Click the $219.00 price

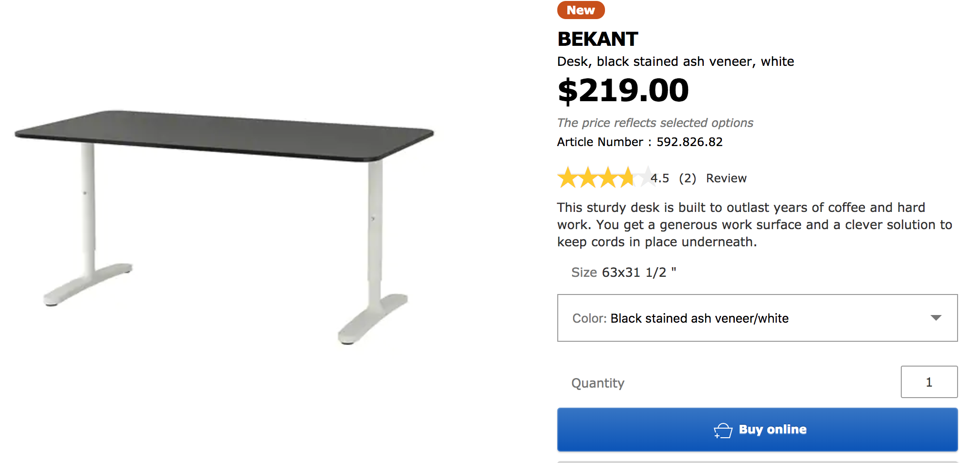(x=623, y=91)
